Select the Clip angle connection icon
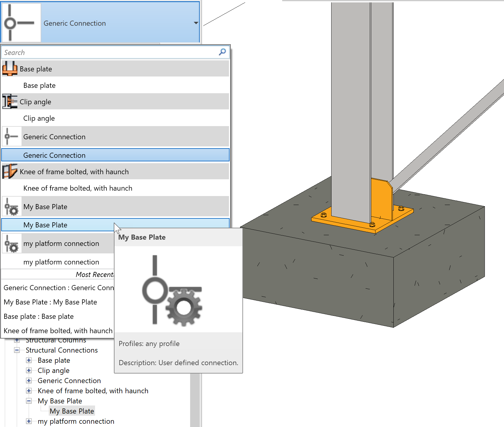Image resolution: width=504 pixels, height=427 pixels. (10, 101)
